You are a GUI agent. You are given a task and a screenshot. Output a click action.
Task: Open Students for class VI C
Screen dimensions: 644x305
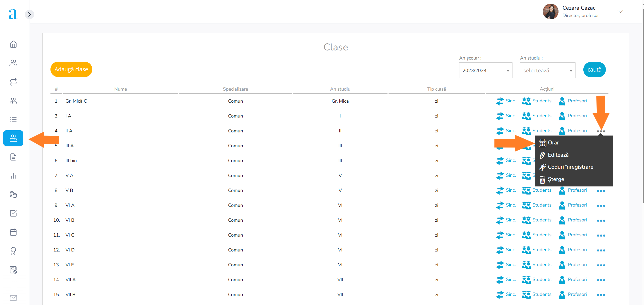click(536, 235)
